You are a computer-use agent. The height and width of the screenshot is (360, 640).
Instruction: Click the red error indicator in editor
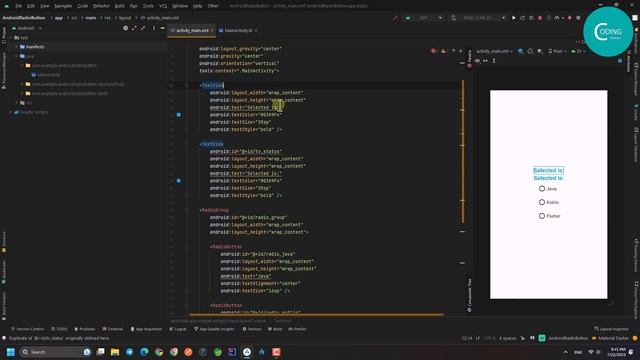[x=433, y=51]
